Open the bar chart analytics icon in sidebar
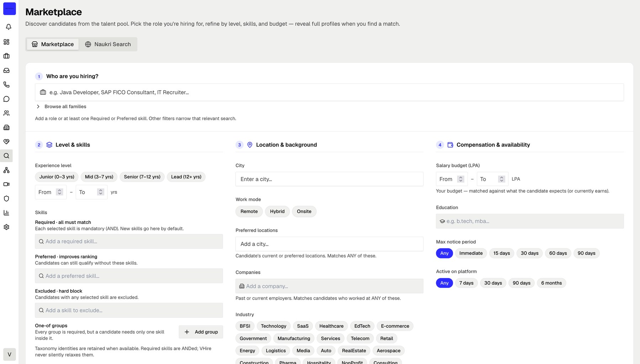 coord(6,213)
